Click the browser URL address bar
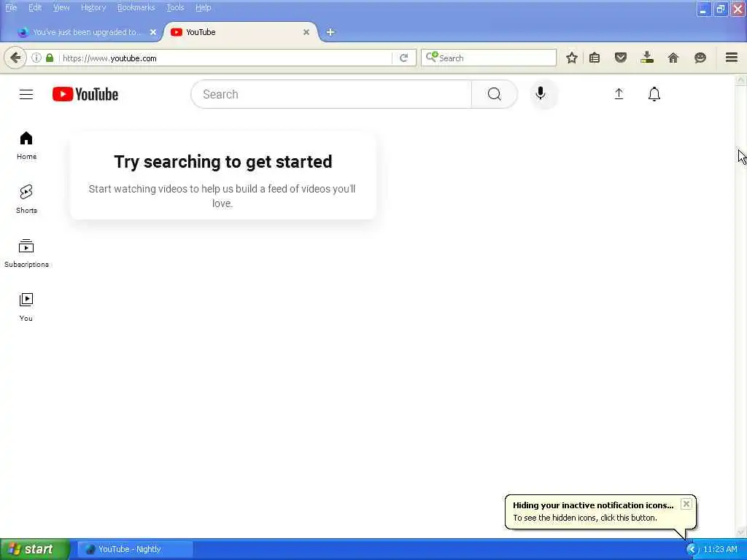 pos(224,58)
